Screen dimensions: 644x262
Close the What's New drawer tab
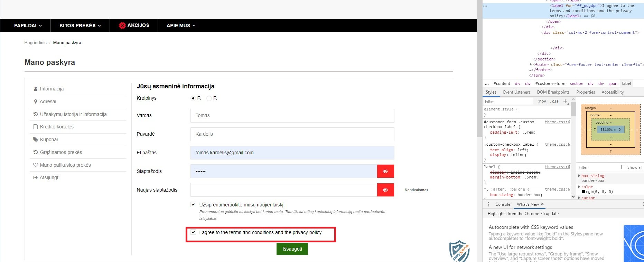click(542, 204)
